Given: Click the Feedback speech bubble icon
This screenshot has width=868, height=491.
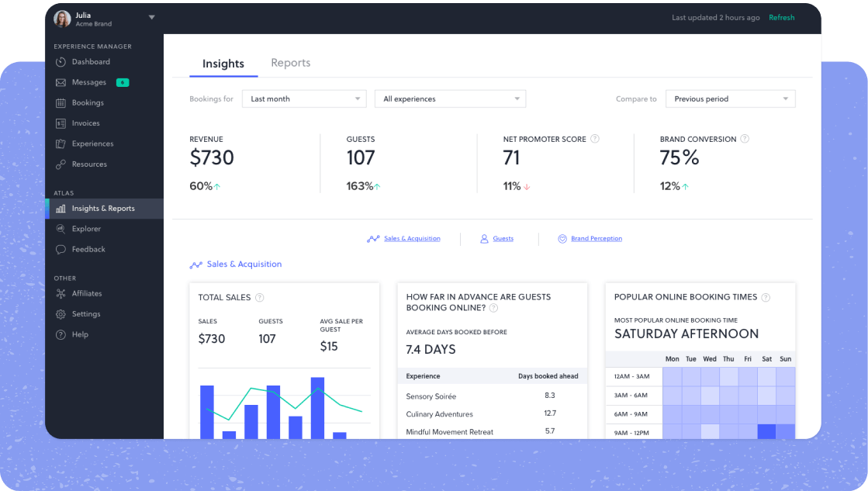Looking at the screenshot, I should 61,250.
